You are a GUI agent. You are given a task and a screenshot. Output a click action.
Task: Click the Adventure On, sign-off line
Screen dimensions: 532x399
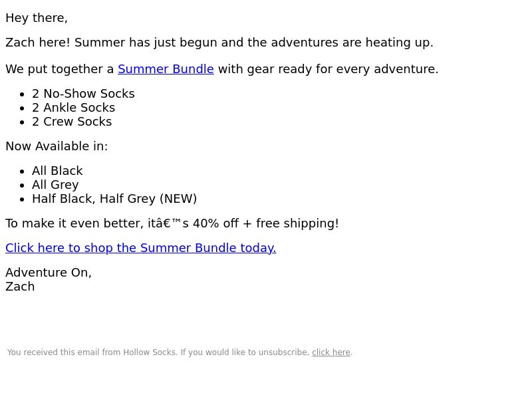[x=49, y=273]
